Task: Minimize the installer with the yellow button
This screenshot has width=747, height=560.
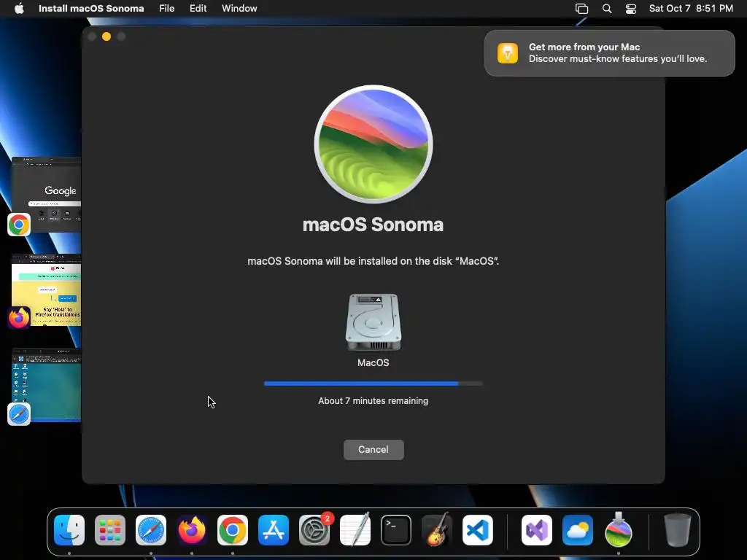Action: [107, 36]
